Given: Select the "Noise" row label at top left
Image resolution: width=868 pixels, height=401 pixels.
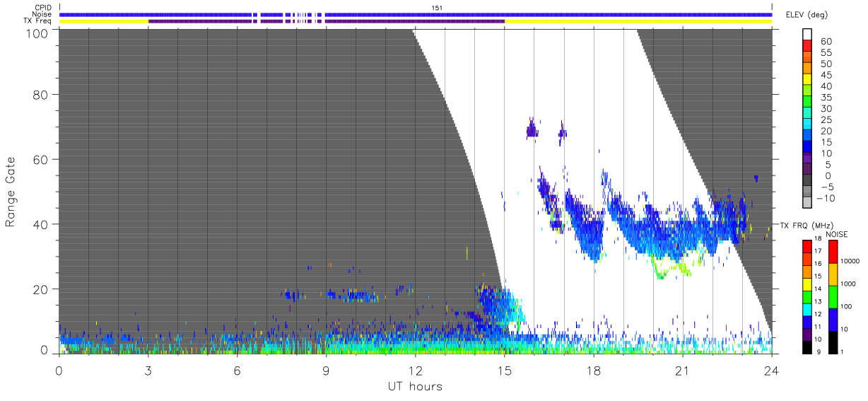Looking at the screenshot, I should [42, 14].
